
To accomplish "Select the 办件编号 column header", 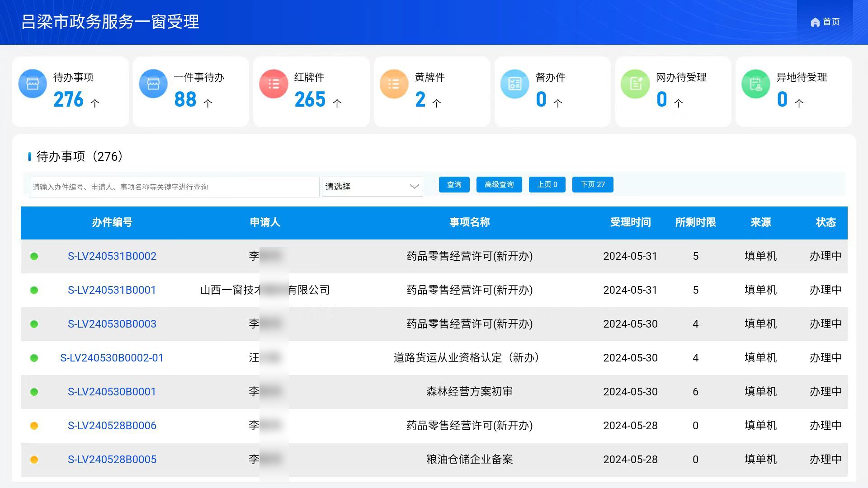I will (x=112, y=222).
